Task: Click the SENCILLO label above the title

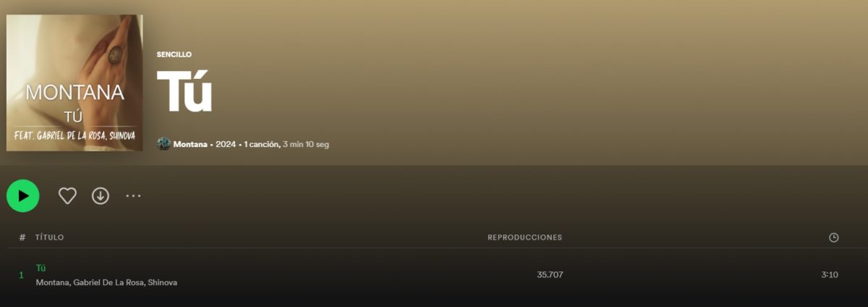Action: point(174,54)
